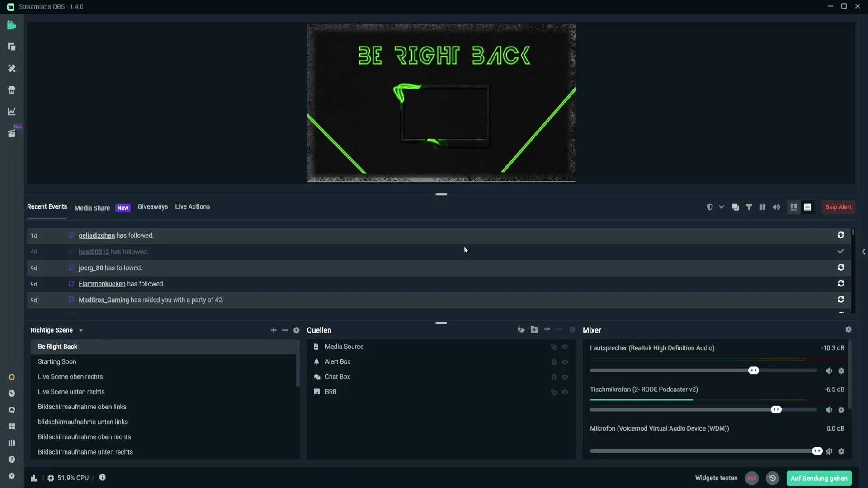Open the Layout Editor copy icon in sidebar
Image resolution: width=868 pixels, height=488 pixels.
(x=12, y=47)
